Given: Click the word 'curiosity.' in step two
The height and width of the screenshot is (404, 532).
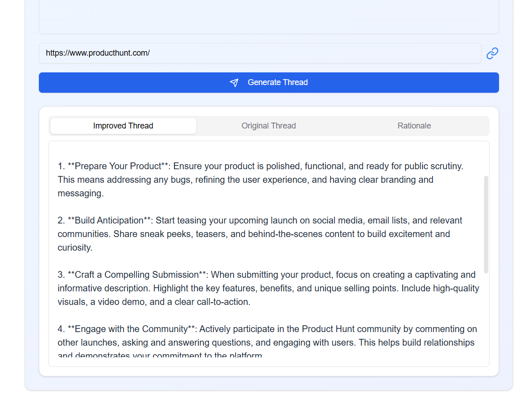Looking at the screenshot, I should pyautogui.click(x=75, y=247).
